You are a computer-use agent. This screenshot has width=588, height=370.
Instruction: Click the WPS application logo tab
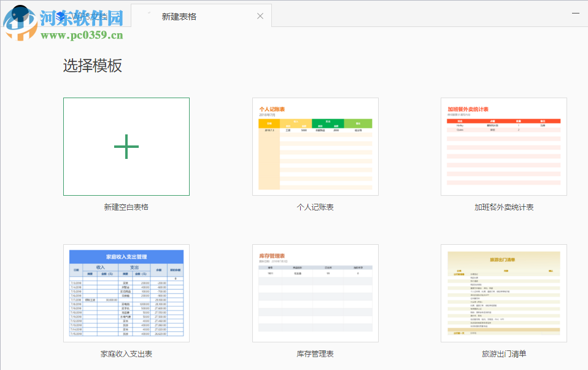[x=61, y=15]
